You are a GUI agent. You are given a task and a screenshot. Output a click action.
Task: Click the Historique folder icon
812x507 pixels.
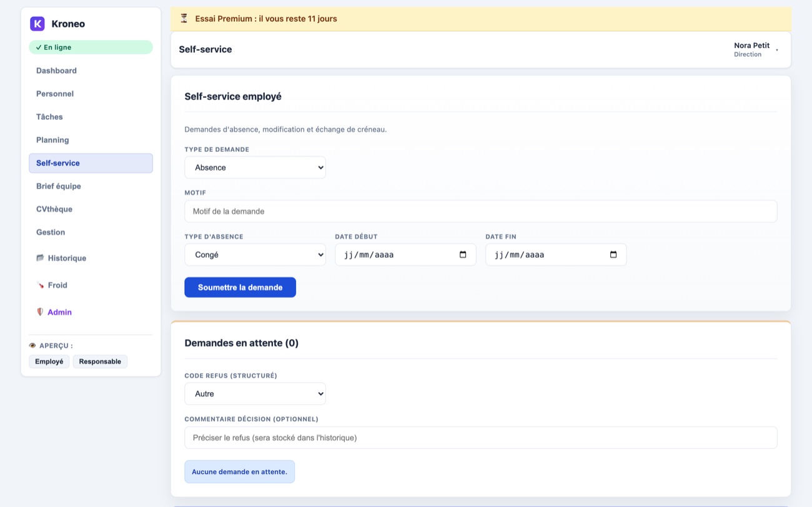click(40, 258)
